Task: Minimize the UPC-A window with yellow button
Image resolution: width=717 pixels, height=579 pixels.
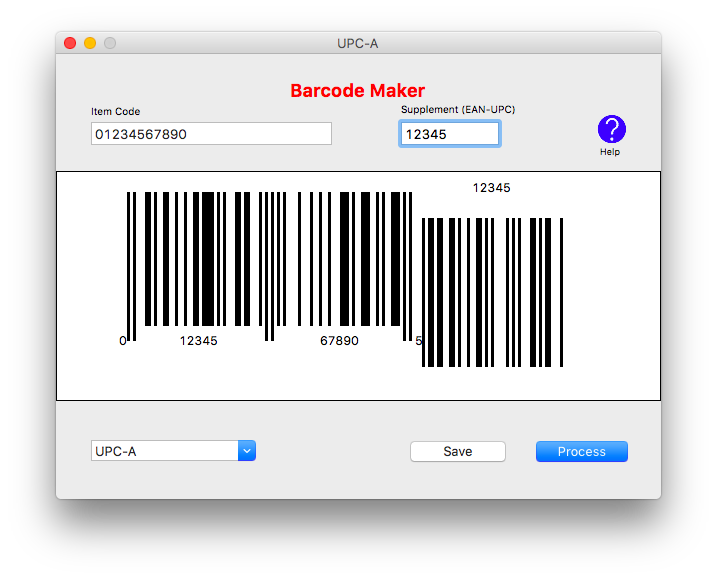Action: (90, 43)
